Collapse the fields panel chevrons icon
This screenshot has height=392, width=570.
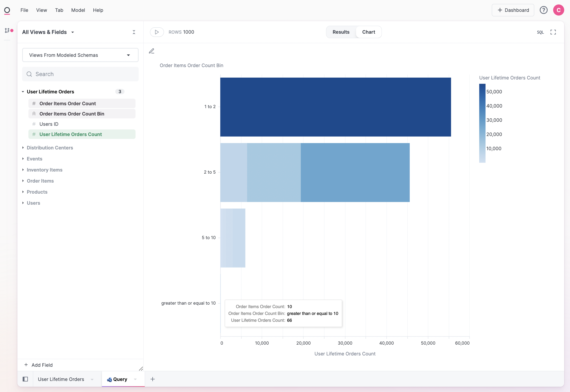tap(134, 32)
